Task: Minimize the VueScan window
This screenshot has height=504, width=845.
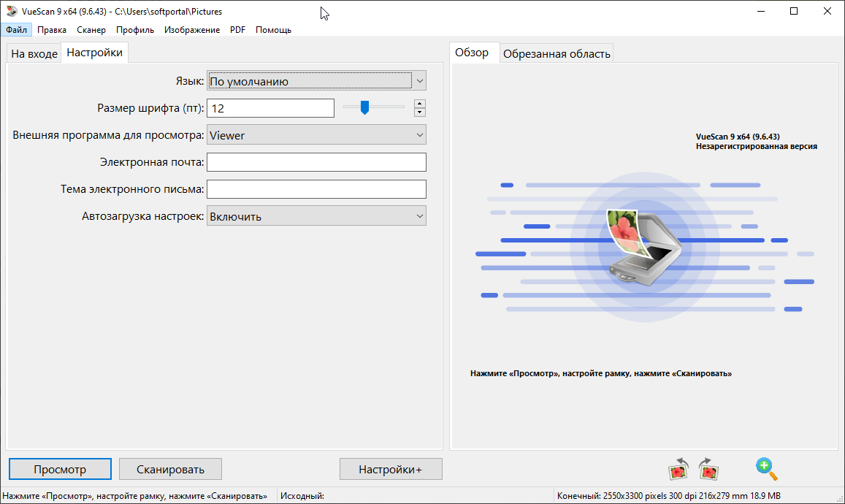Action: click(761, 11)
